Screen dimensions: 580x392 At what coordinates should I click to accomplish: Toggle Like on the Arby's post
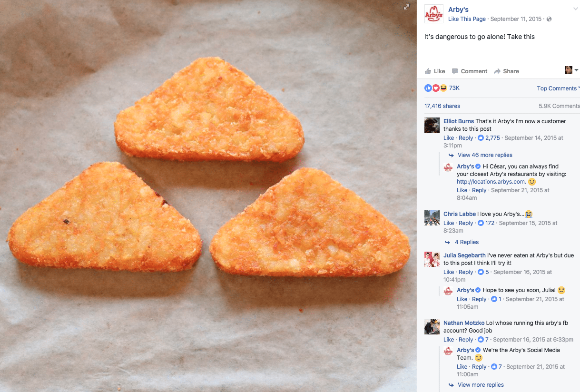pyautogui.click(x=435, y=71)
